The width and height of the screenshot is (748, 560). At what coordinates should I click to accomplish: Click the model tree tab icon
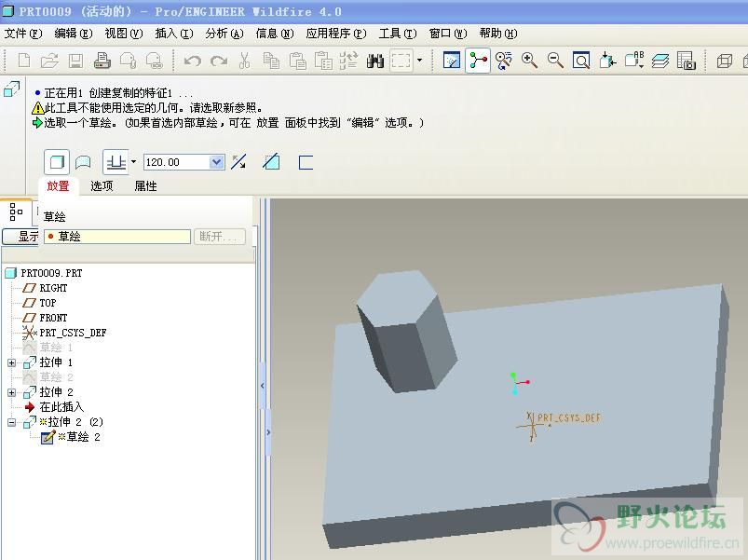click(16, 212)
